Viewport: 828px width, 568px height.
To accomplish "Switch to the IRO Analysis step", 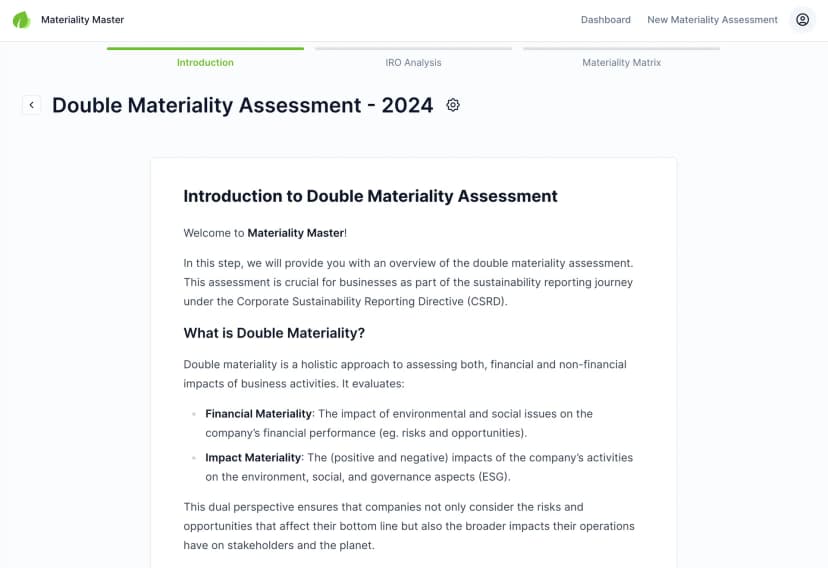I will 413,62.
